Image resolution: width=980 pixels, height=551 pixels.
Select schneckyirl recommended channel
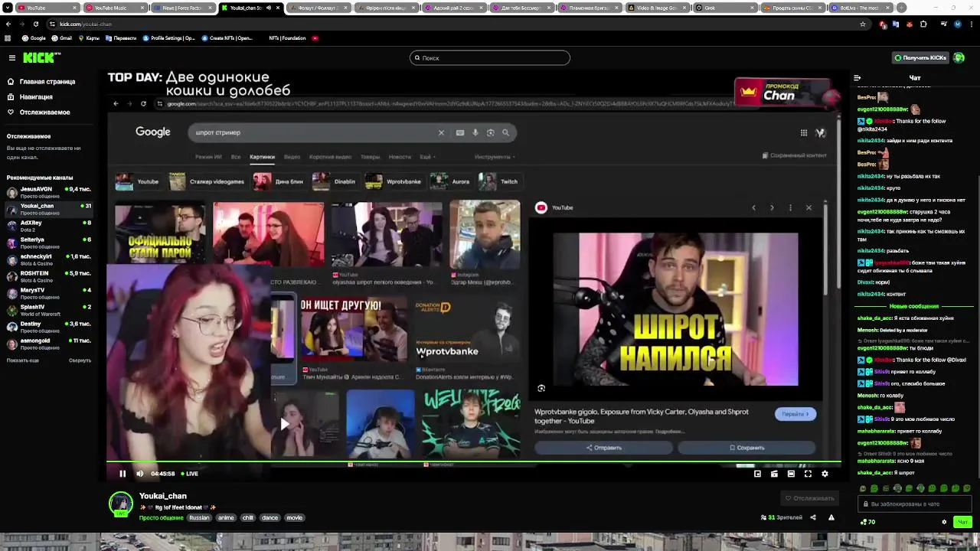point(50,259)
